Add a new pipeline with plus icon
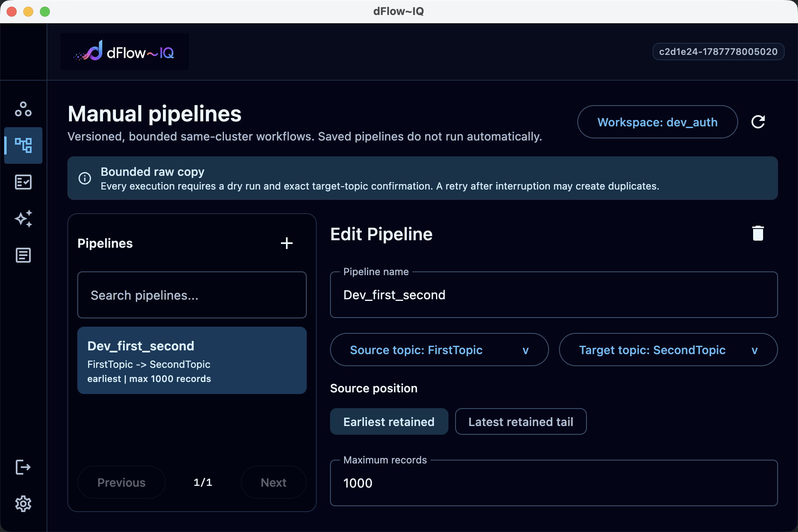This screenshot has width=798, height=532. (x=287, y=243)
